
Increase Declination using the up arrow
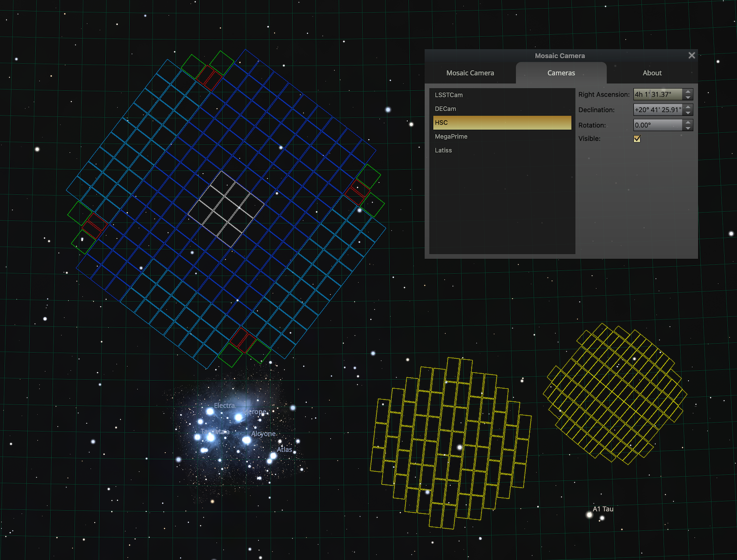tap(687, 107)
